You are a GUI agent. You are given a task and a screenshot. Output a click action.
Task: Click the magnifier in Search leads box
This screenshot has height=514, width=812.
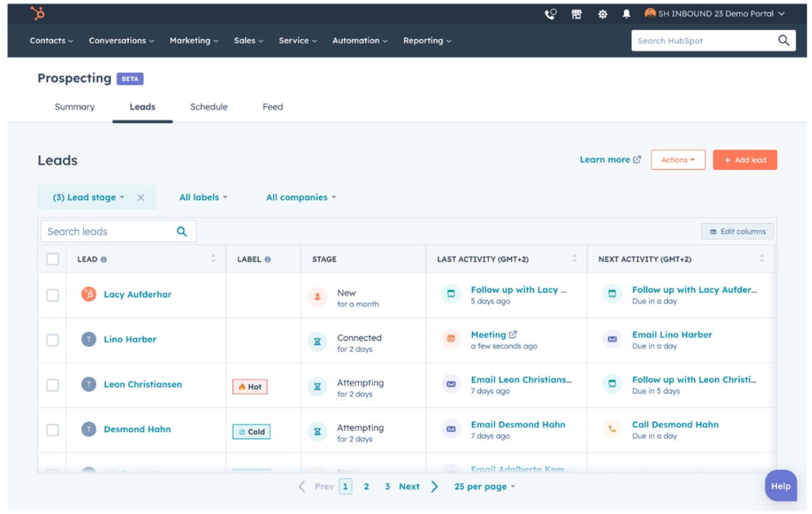click(x=182, y=231)
